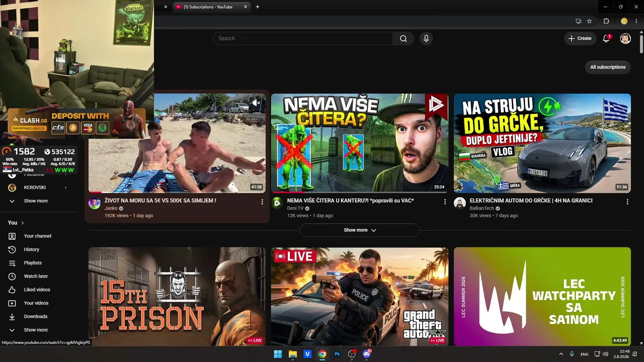Screen dimensions: 644x362
Task: Switch to Photoshop on the taskbar
Action: coord(337,354)
